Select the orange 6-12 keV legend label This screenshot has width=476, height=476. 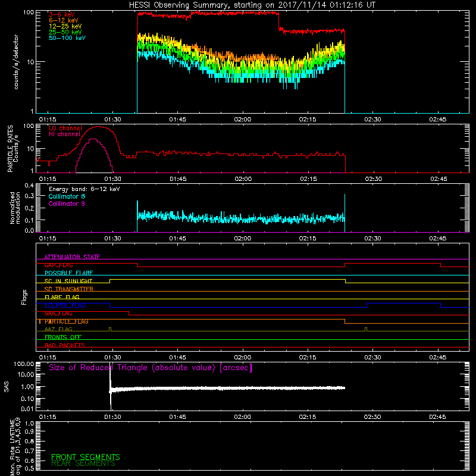[64, 20]
